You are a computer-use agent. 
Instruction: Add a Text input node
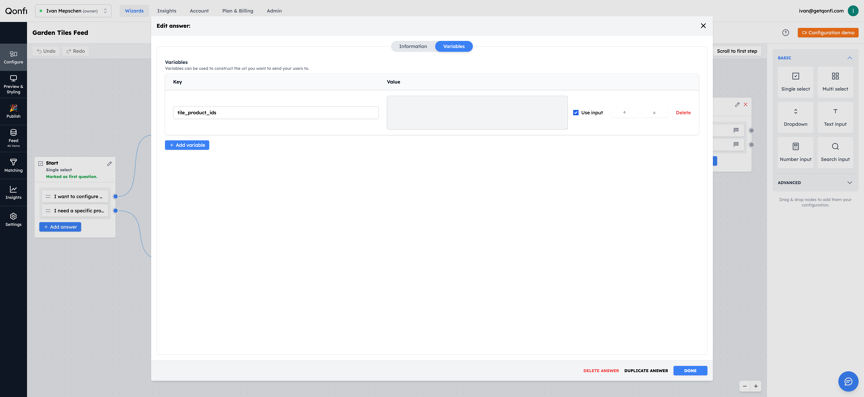[835, 117]
